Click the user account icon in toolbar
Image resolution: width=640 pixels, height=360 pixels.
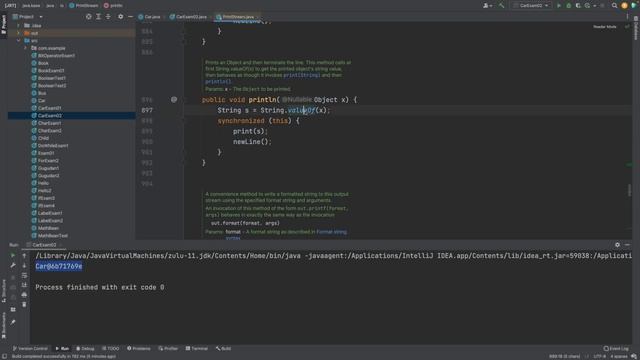click(486, 6)
